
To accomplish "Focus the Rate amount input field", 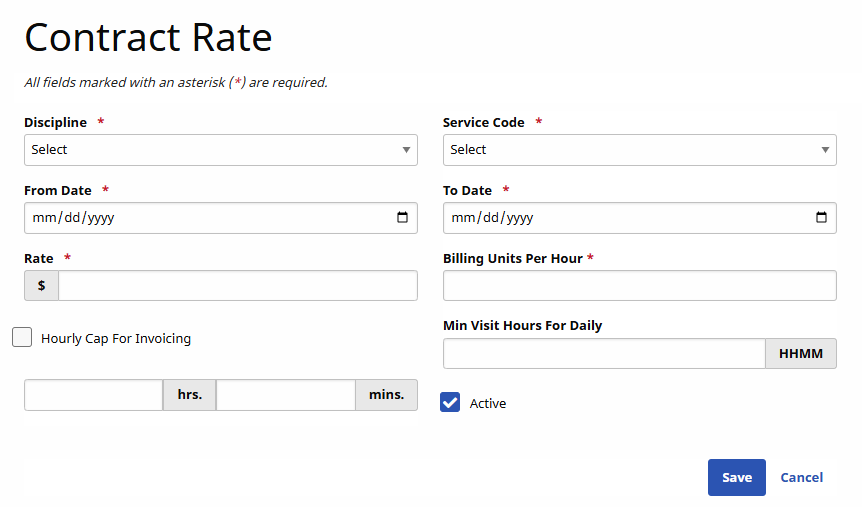I will (x=237, y=286).
